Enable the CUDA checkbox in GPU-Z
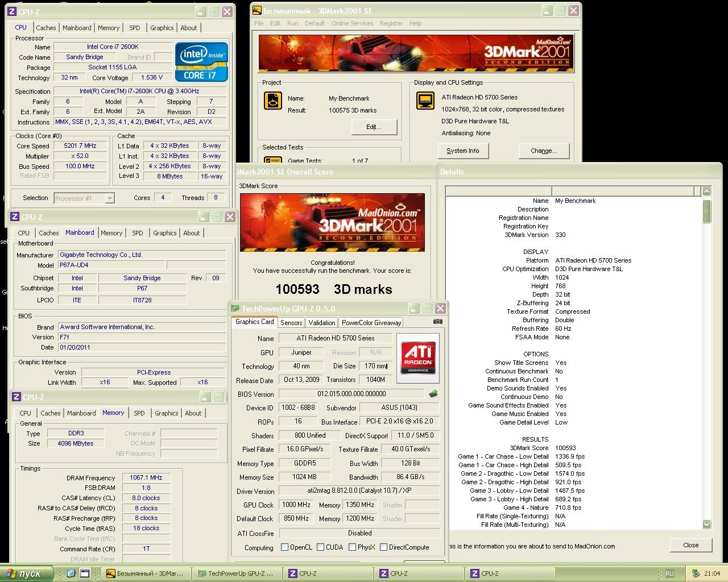This screenshot has height=582, width=728. coord(321,547)
